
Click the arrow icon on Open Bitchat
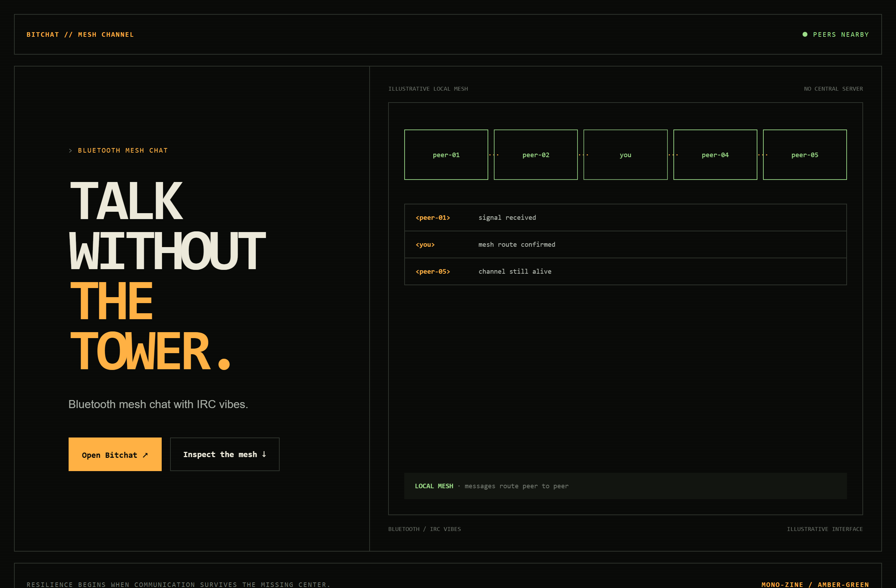[x=145, y=455]
